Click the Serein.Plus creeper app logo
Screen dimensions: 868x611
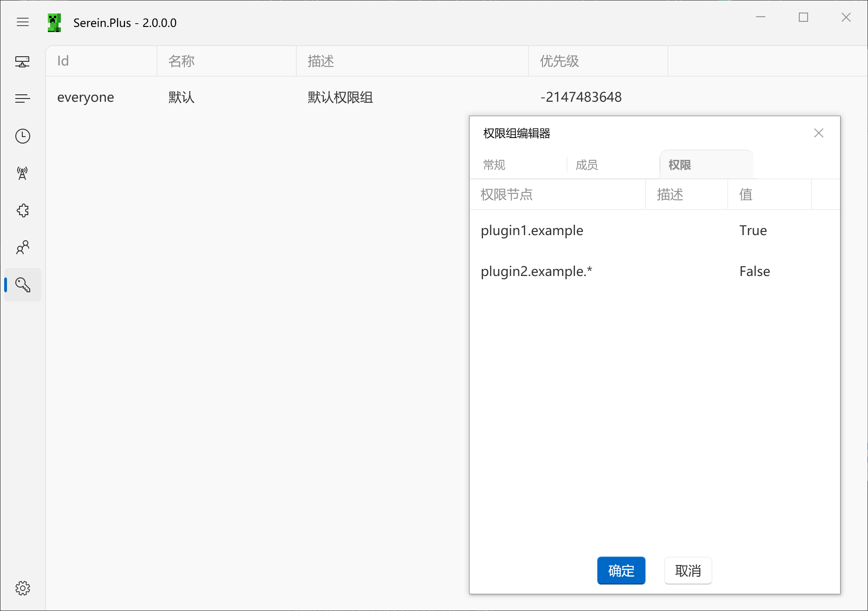tap(54, 23)
